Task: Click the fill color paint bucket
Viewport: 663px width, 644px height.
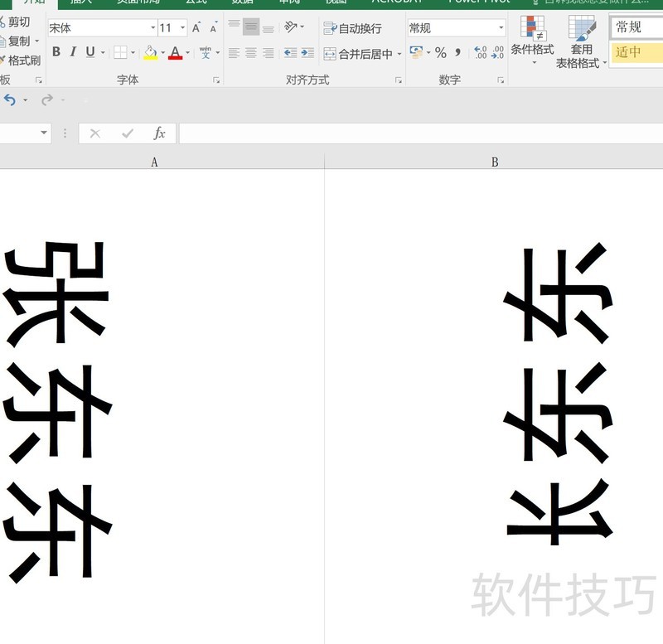Action: [x=150, y=52]
